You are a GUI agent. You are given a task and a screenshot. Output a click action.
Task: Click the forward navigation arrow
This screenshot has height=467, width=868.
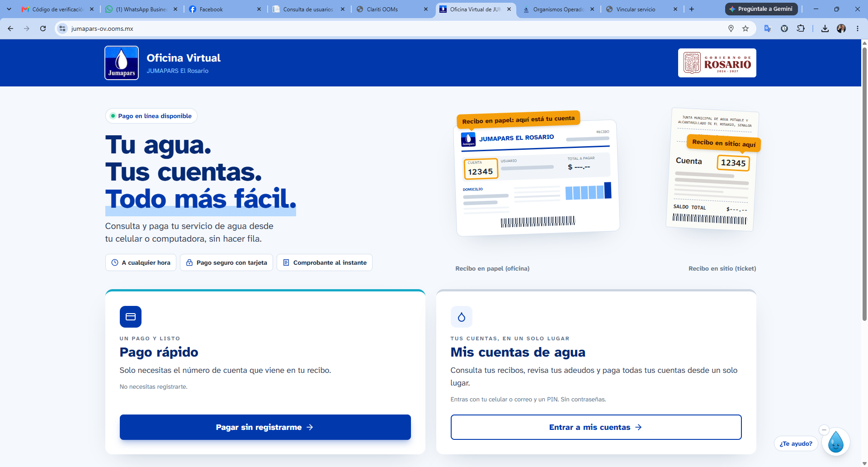pos(27,29)
